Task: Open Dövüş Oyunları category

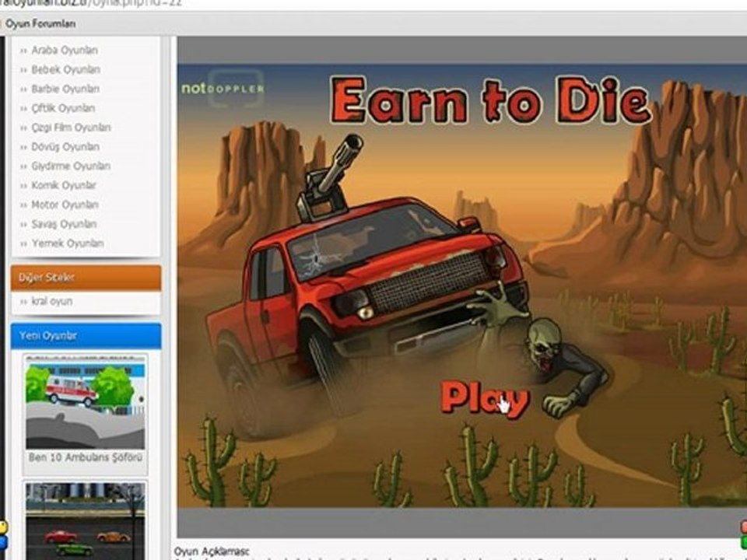Action: [x=65, y=147]
